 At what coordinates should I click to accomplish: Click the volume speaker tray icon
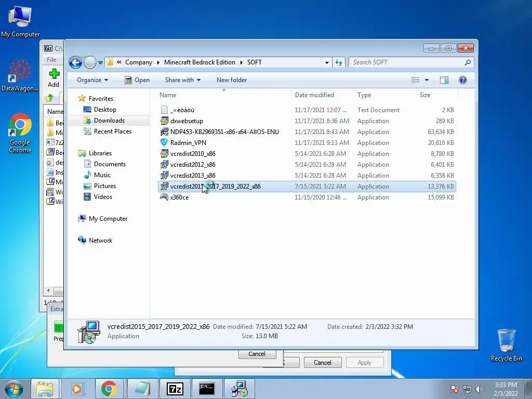coord(479,389)
